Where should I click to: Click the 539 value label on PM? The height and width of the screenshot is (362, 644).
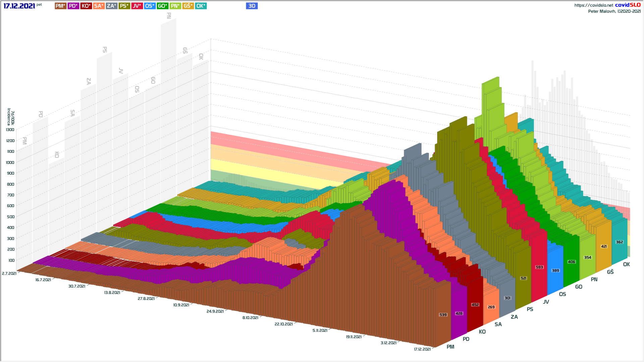443,315
